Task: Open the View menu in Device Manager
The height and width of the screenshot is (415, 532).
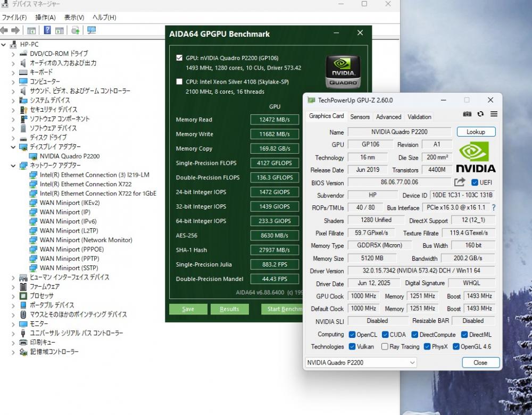Action: (74, 18)
